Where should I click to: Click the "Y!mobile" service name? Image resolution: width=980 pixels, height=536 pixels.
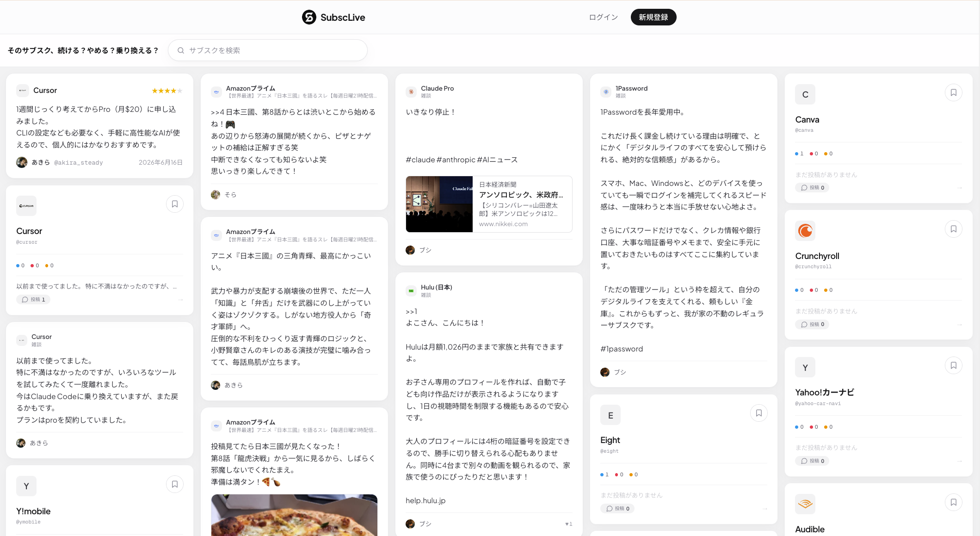pyautogui.click(x=33, y=511)
